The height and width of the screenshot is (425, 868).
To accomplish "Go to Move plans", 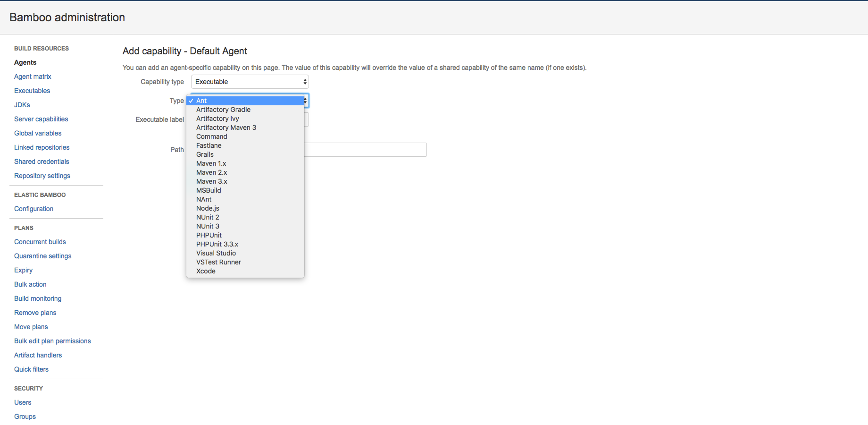I will [31, 327].
